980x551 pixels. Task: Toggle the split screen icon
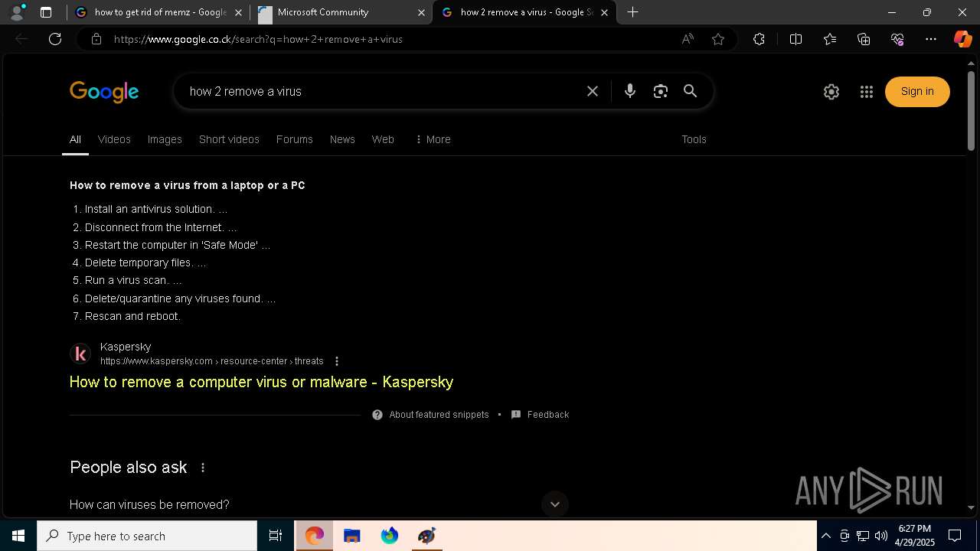[x=795, y=39]
